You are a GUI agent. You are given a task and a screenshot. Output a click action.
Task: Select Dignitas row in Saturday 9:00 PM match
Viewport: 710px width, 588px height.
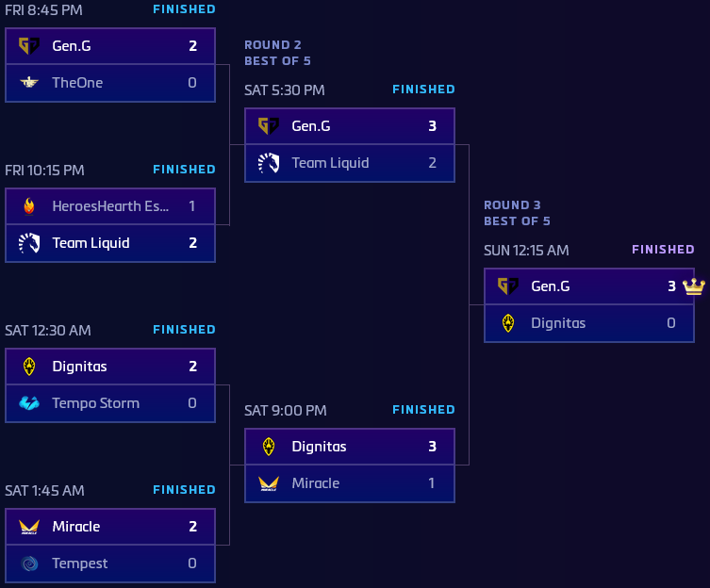tap(349, 447)
